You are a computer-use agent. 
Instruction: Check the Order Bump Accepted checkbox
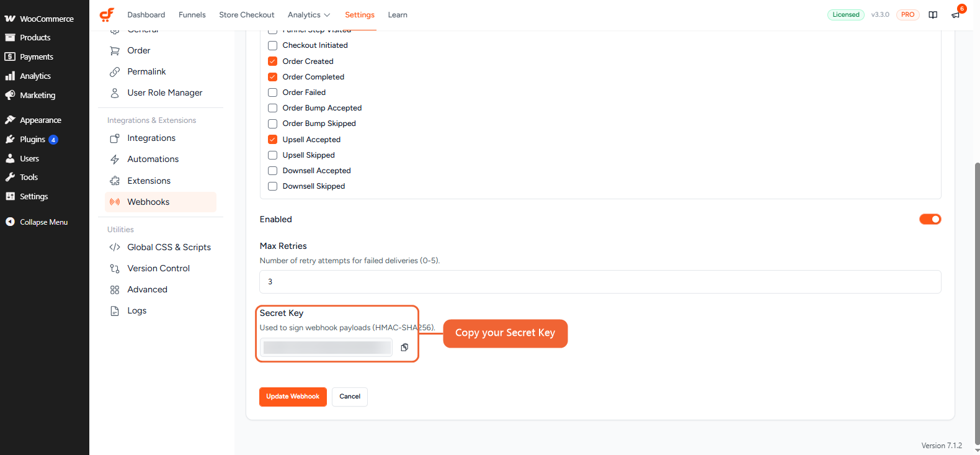tap(272, 108)
